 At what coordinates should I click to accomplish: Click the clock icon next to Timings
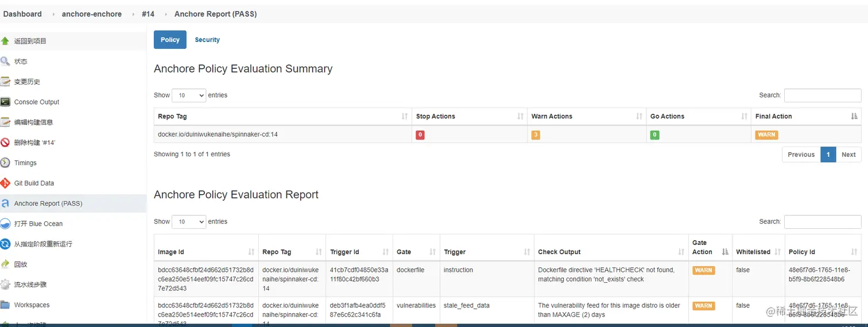[x=5, y=163]
